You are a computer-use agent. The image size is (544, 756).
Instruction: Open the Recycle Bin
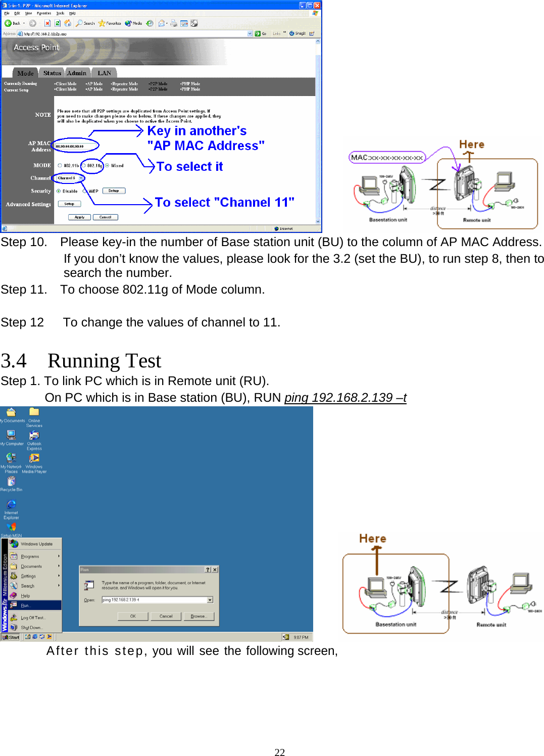click(11, 482)
